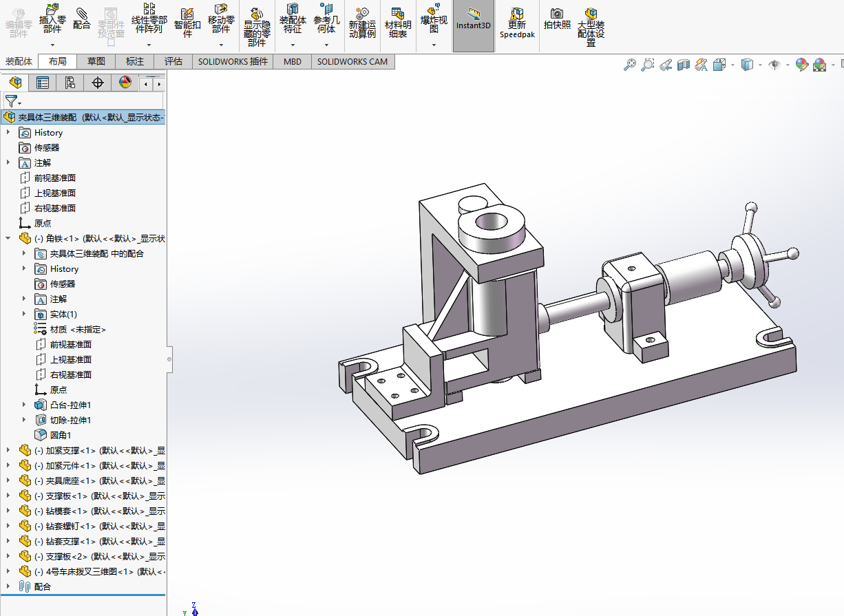The width and height of the screenshot is (844, 616).
Task: Open the PropertyManager panel tab
Action: coord(43,83)
